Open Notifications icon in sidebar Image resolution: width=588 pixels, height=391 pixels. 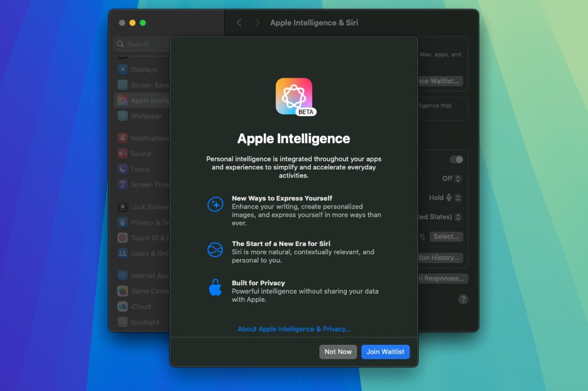tap(123, 138)
